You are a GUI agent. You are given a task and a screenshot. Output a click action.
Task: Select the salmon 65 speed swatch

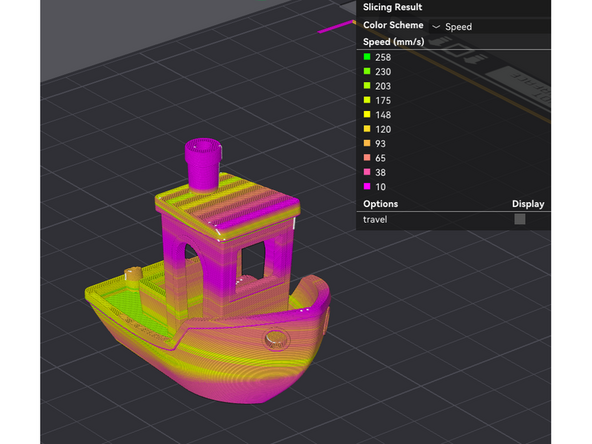[367, 157]
